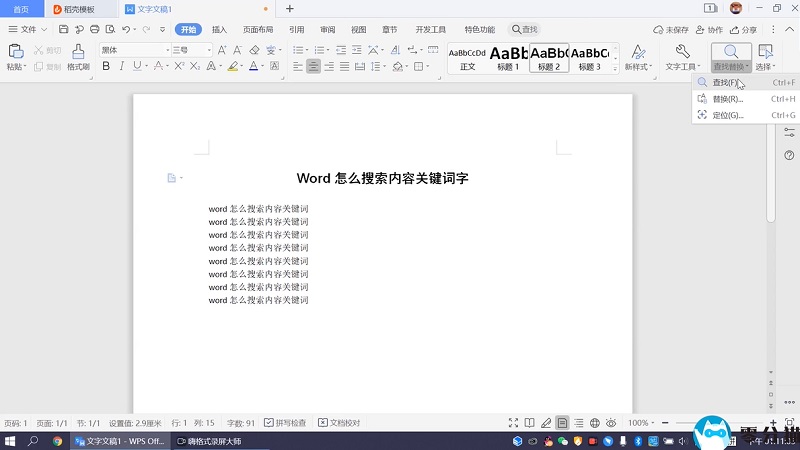Open Windows Start menu on taskbar
Screen dimensions: 800x450
click(9, 440)
